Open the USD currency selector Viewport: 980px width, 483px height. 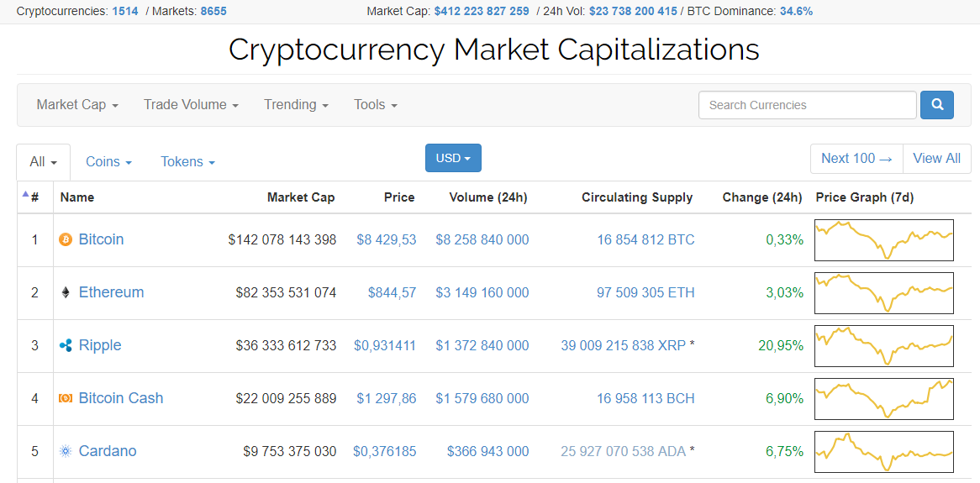(453, 158)
